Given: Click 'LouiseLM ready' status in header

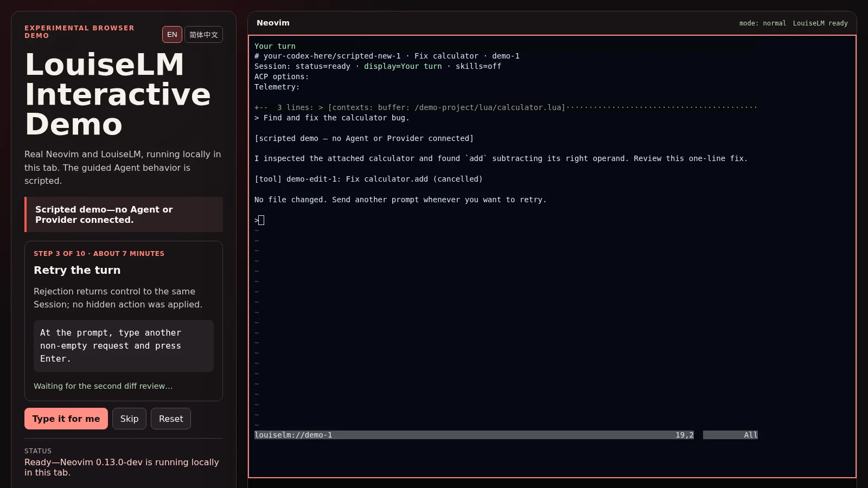Looking at the screenshot, I should point(820,23).
